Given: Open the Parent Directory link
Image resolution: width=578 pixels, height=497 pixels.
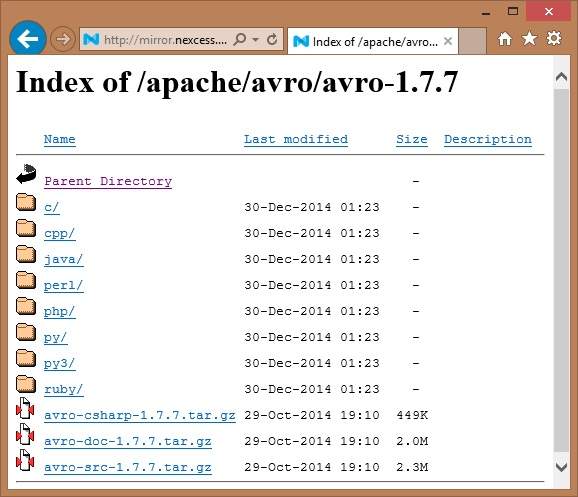Looking at the screenshot, I should [108, 181].
